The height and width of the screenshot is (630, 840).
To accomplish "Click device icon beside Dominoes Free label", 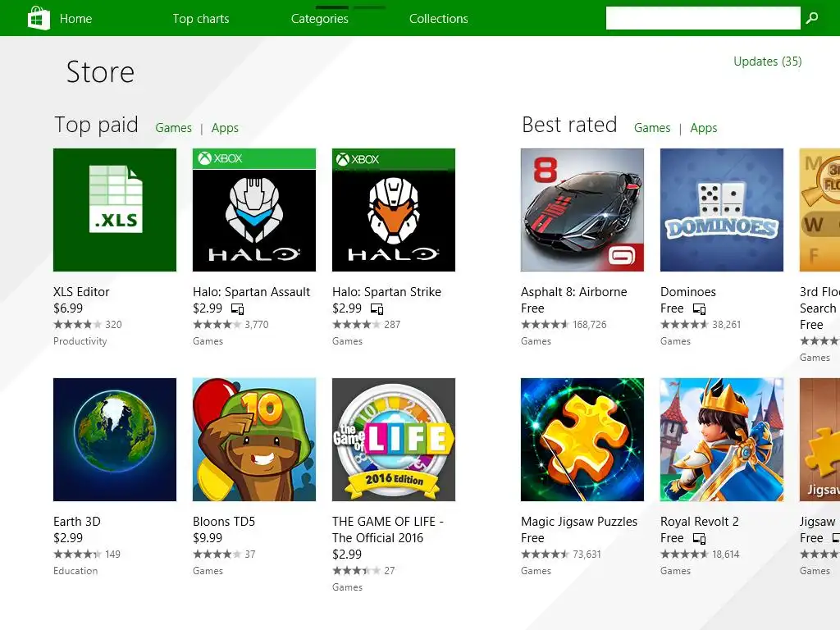I will point(699,309).
